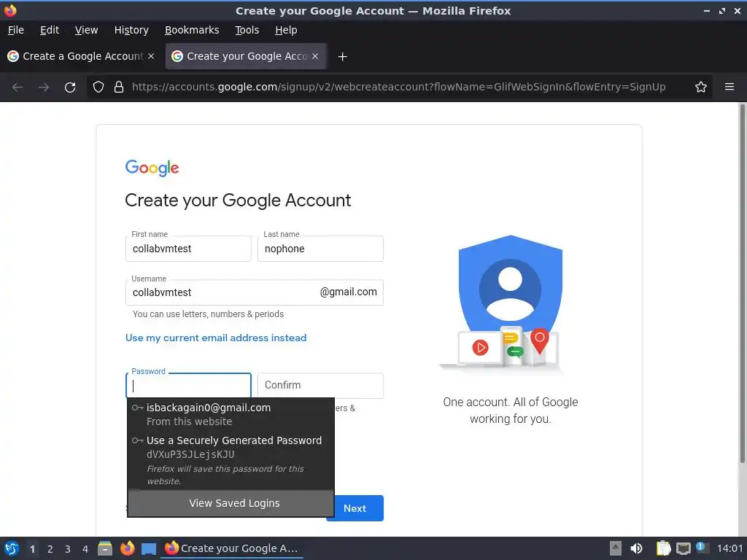Switch to workspace 1
The image size is (747, 560).
click(32, 549)
